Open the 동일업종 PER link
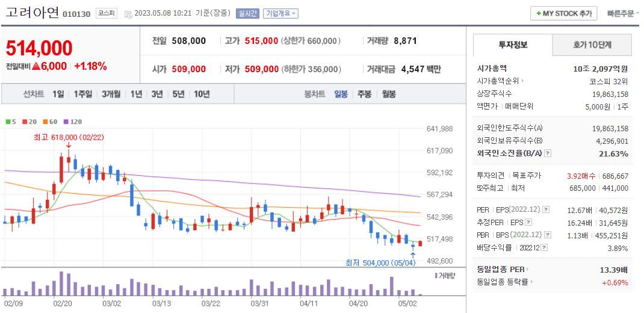Screen dimensions: 644x313 (503, 270)
